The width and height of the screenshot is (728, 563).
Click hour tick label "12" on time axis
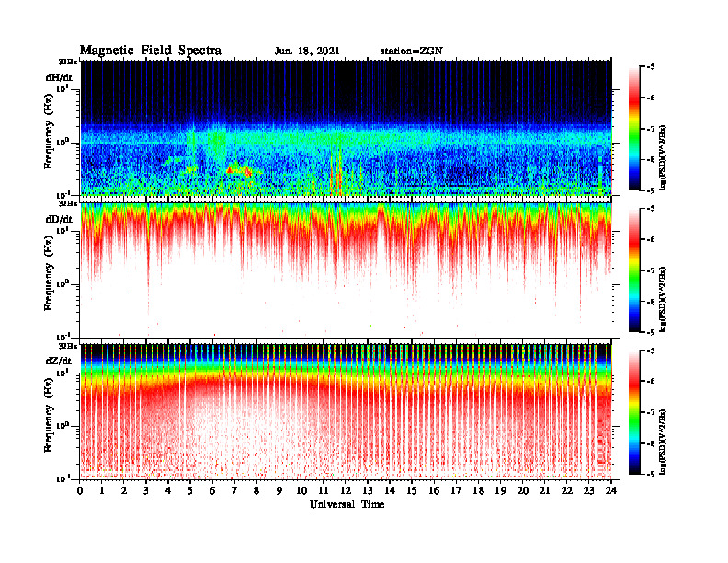pyautogui.click(x=346, y=491)
